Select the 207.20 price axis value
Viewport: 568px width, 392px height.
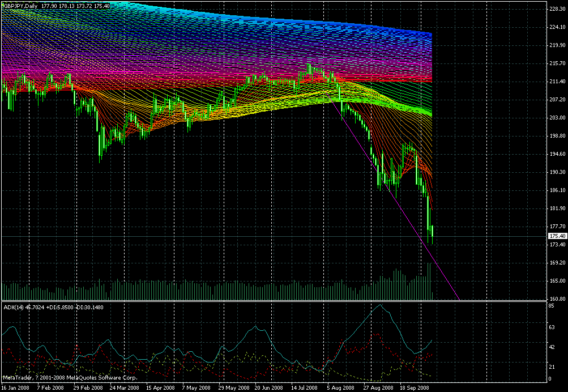pos(557,100)
